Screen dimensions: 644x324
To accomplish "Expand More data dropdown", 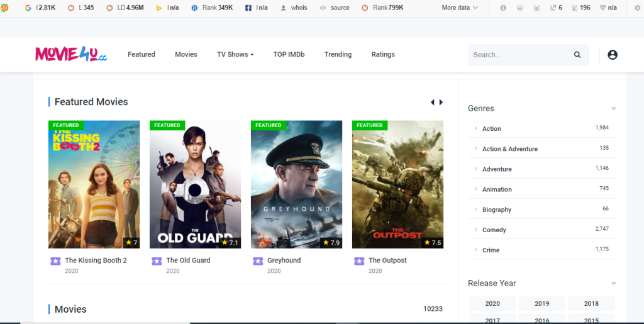I will (460, 8).
